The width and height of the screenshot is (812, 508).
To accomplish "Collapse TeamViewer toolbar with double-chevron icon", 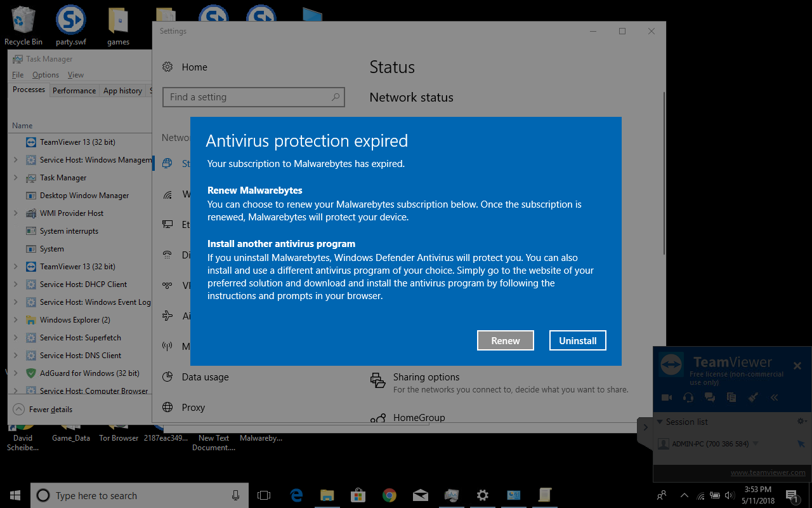I will pyautogui.click(x=775, y=398).
